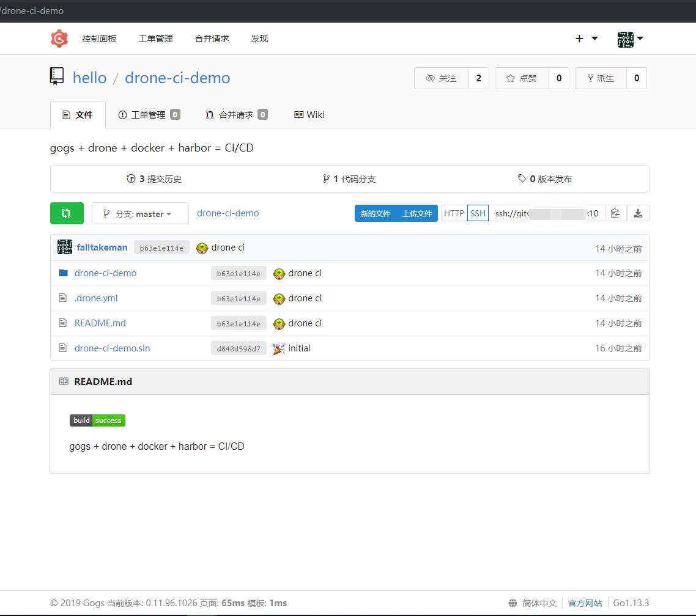Image resolution: width=696 pixels, height=616 pixels.
Task: Open README.md in file list
Action: coord(100,323)
